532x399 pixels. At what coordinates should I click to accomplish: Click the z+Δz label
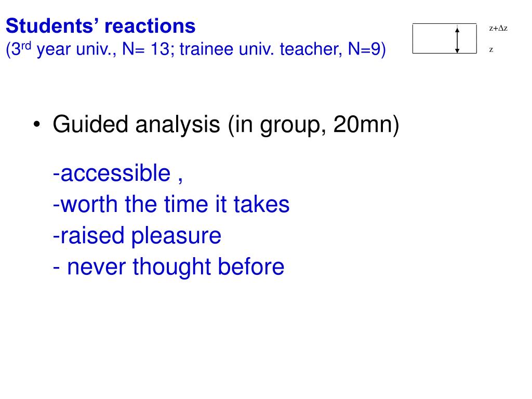pos(498,28)
